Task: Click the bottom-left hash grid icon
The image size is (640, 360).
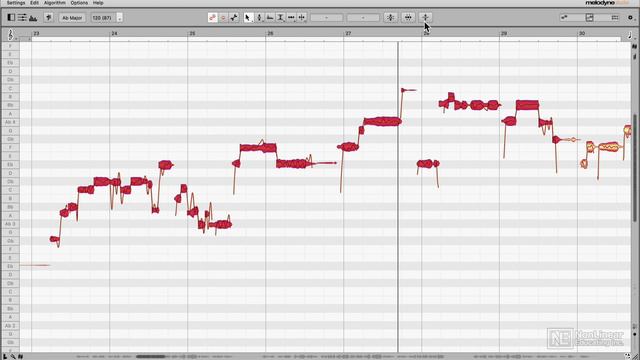Action: [x=20, y=357]
